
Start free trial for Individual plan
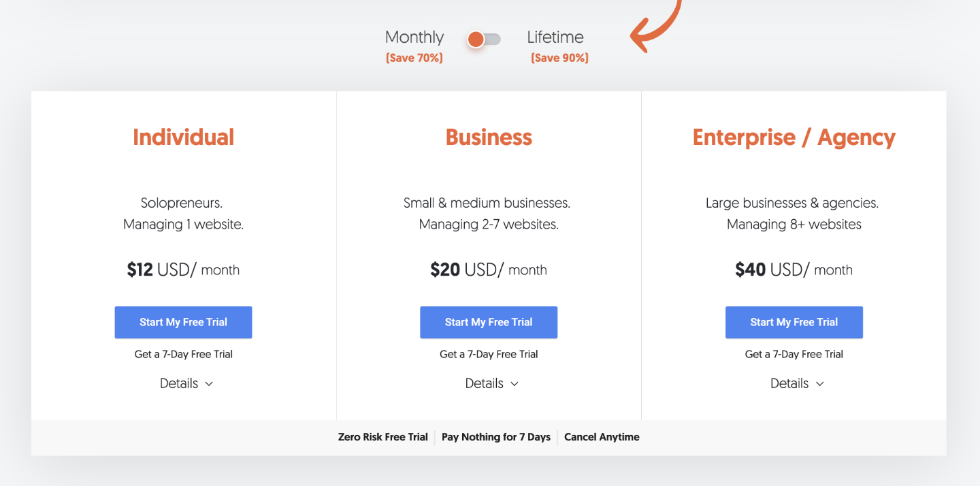coord(183,323)
